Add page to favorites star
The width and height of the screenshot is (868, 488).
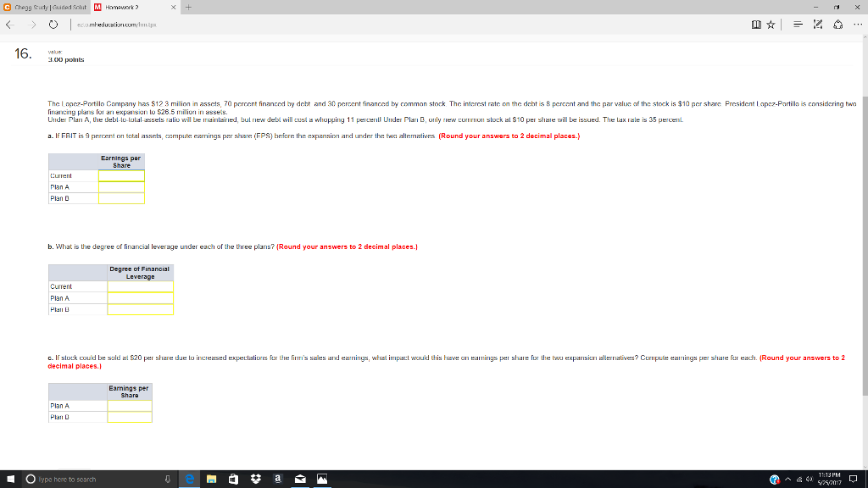point(771,25)
